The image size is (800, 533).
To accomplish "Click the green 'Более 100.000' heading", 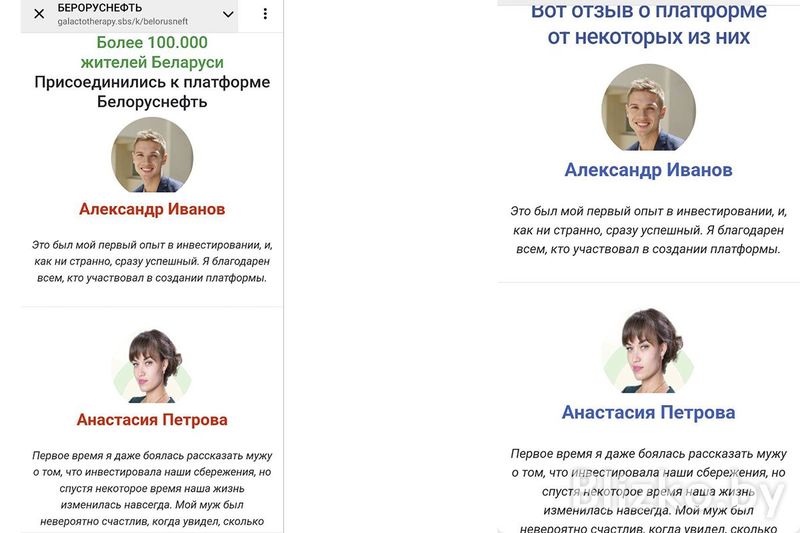I will [x=152, y=42].
